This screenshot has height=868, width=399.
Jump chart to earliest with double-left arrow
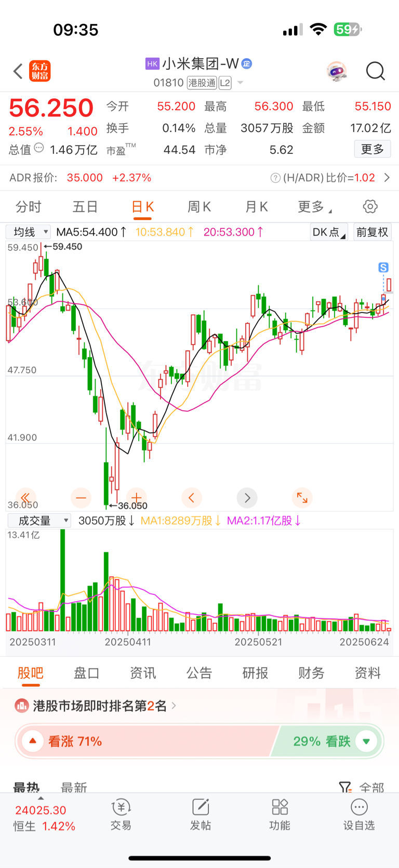tap(26, 498)
